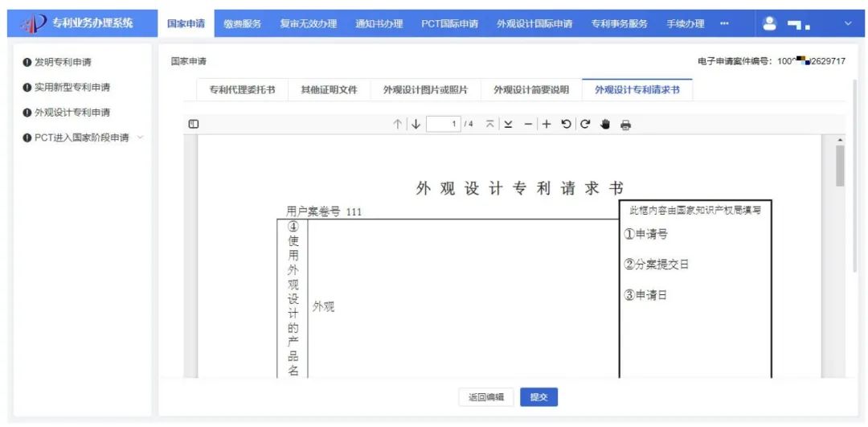Open the user account dropdown arrow
Image resolution: width=868 pixels, height=427 pixels.
click(x=847, y=23)
